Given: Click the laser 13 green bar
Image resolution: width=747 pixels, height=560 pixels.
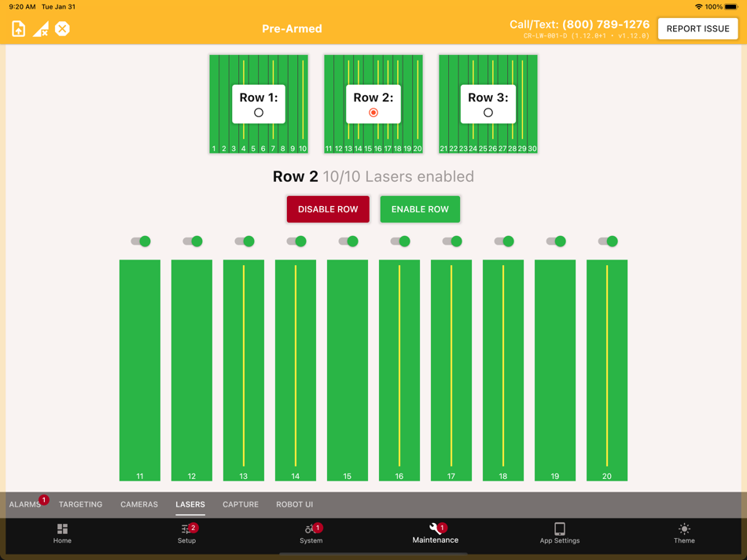Looking at the screenshot, I should click(x=244, y=370).
